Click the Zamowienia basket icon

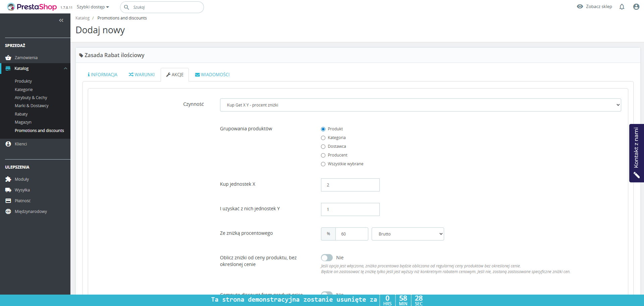pos(8,58)
